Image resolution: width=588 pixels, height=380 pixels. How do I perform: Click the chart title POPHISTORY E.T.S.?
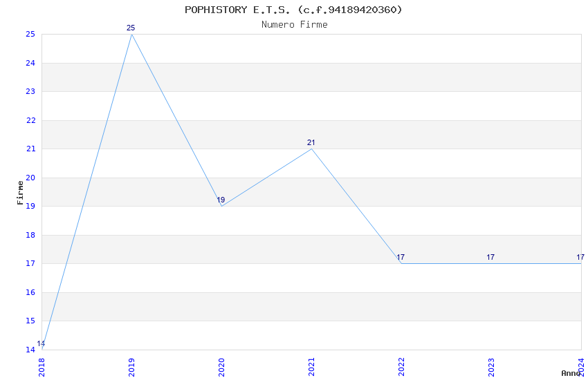click(293, 10)
